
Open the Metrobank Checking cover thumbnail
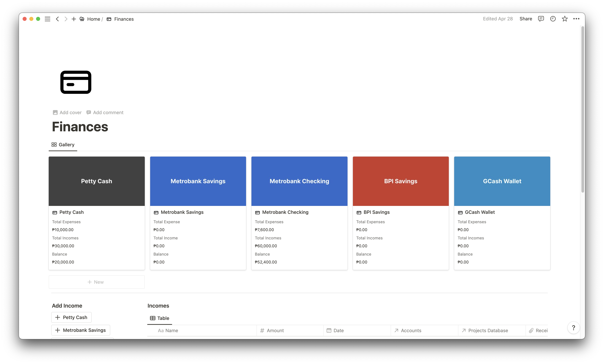pos(299,181)
